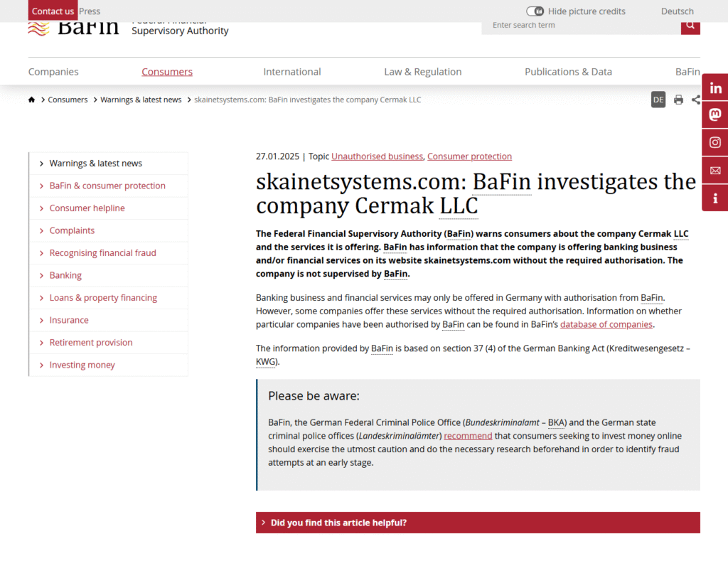The image size is (728, 561).
Task: Switch to German with DE button
Action: click(658, 100)
